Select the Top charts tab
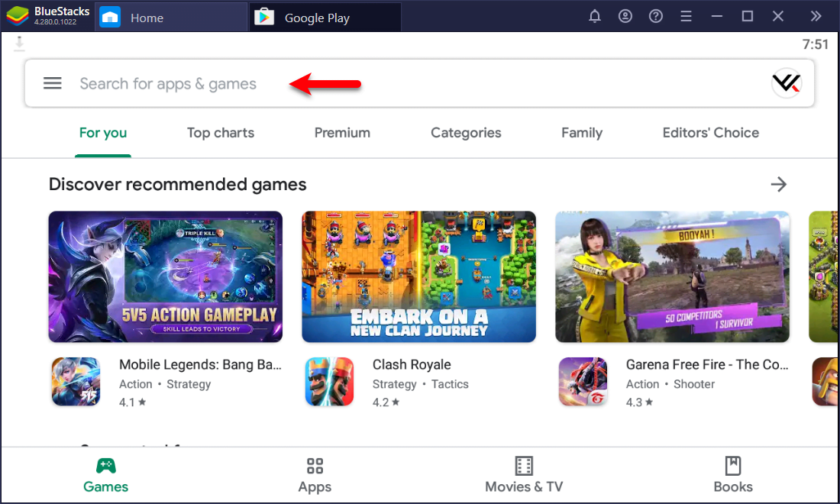This screenshot has width=840, height=504. (221, 133)
